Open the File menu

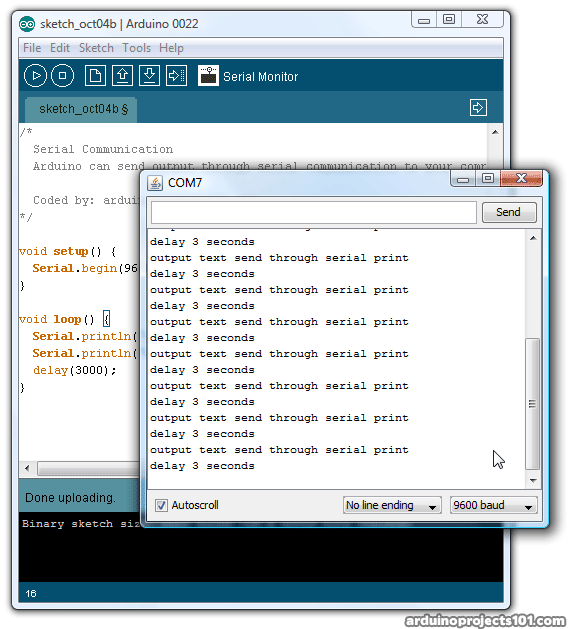click(32, 48)
